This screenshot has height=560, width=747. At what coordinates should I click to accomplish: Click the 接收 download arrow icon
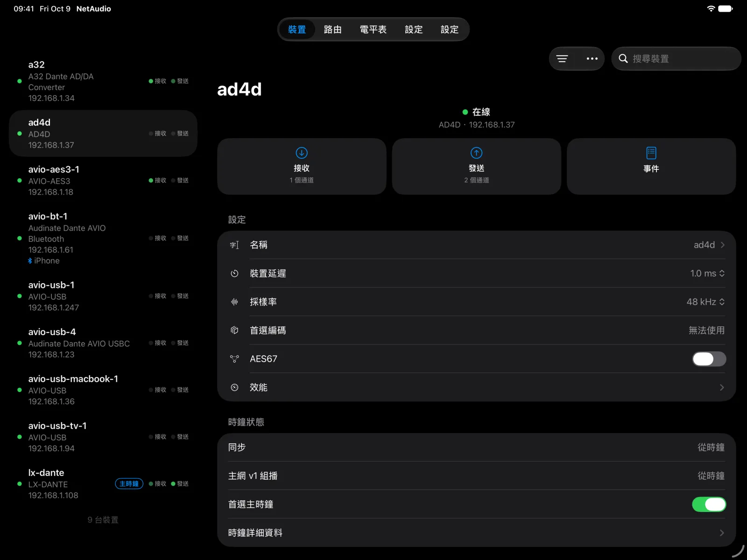click(x=302, y=153)
